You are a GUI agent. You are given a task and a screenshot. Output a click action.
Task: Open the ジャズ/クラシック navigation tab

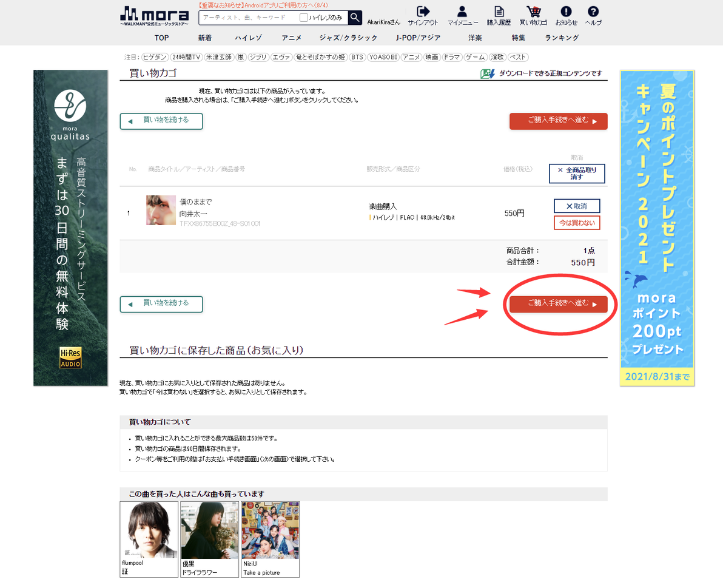click(349, 38)
